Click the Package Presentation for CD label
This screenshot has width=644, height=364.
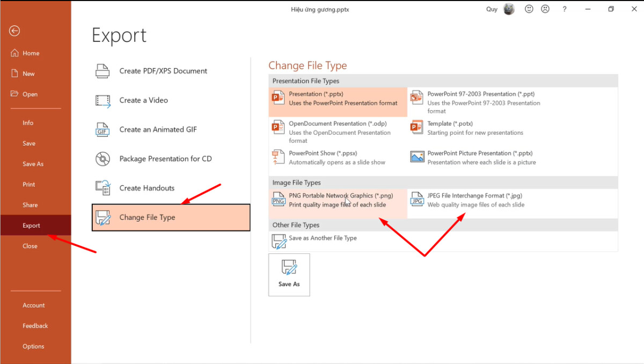pyautogui.click(x=166, y=159)
